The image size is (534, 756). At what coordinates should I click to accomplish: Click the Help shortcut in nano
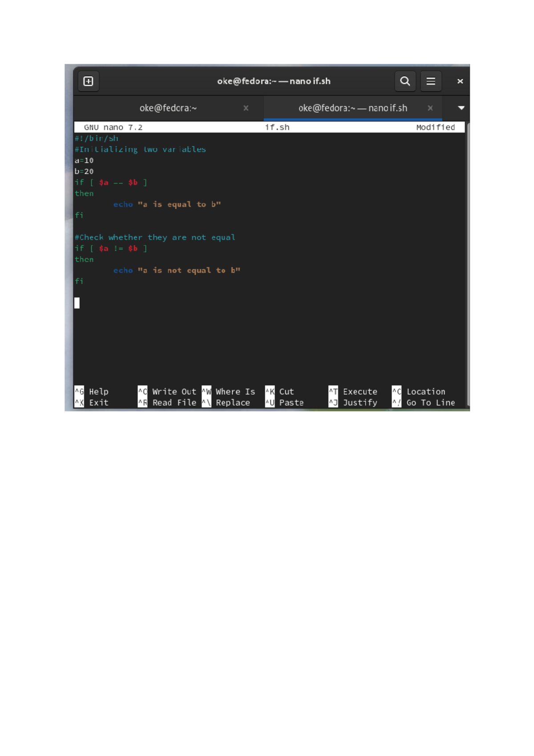tap(98, 392)
